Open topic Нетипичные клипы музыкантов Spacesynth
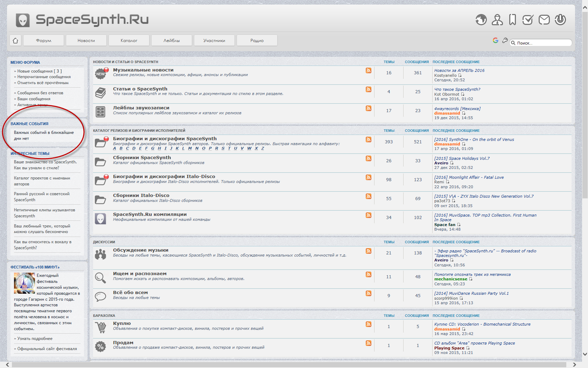588x368 pixels. pos(44,213)
